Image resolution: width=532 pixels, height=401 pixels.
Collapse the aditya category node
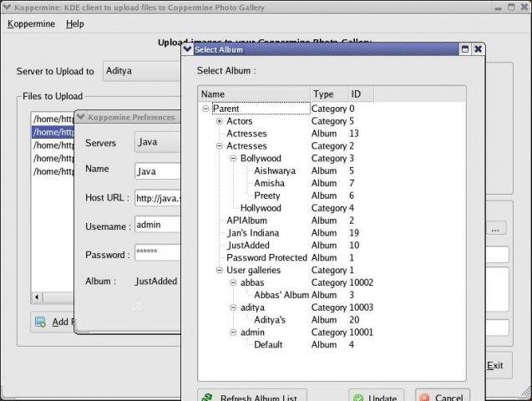click(233, 307)
